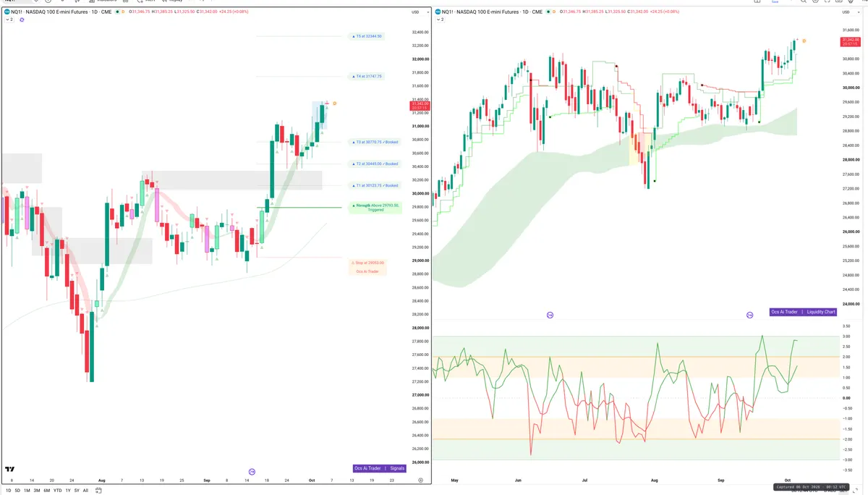The image size is (868, 495).
Task: Click the Captured 06 Oct 2025 timestamp
Action: click(810, 487)
